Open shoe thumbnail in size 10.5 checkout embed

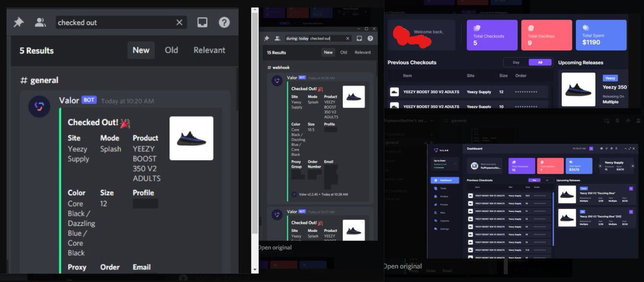(354, 97)
